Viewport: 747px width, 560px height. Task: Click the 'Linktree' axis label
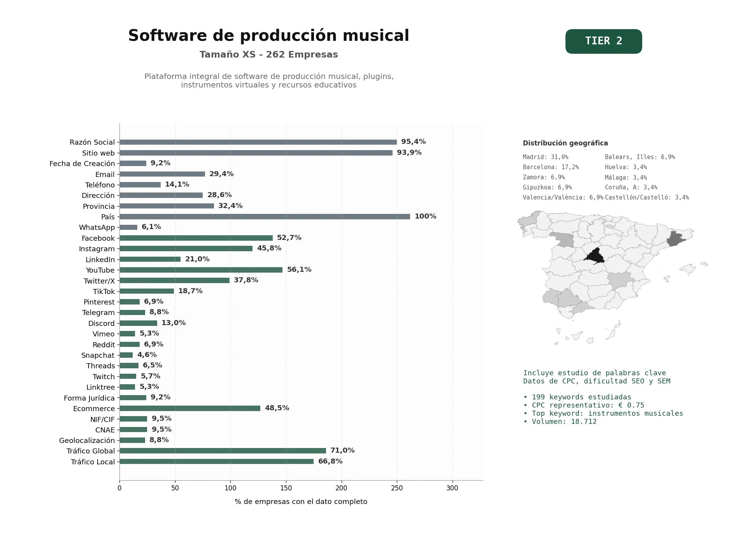pos(101,387)
